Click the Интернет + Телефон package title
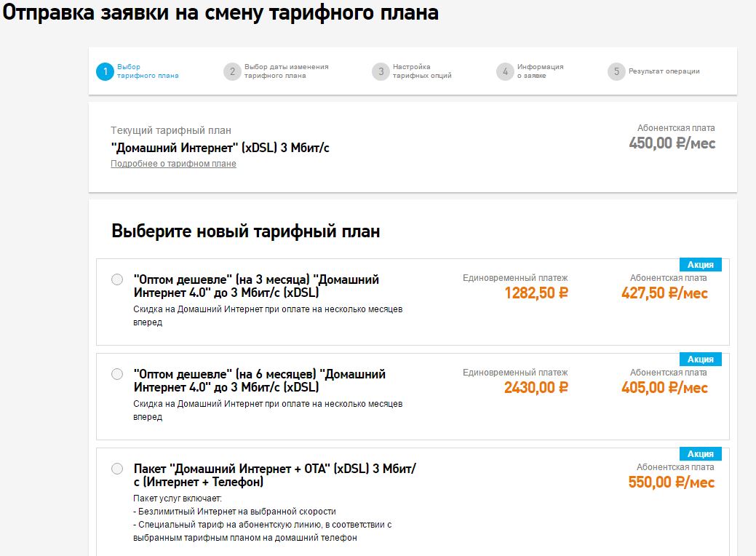The height and width of the screenshot is (556, 756). pyautogui.click(x=274, y=475)
